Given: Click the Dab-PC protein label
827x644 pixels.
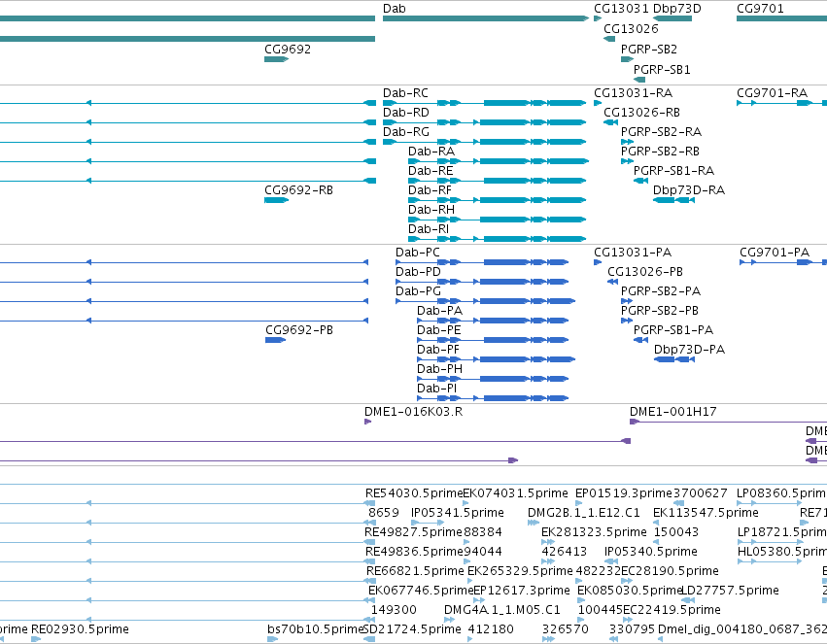Looking at the screenshot, I should (x=417, y=253).
